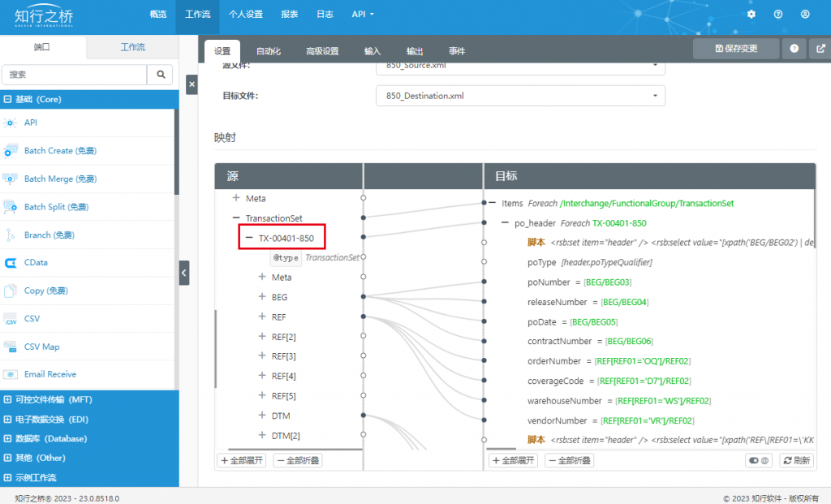Switch to the 自动化 tab
Screen dimensions: 831x504
[268, 51]
